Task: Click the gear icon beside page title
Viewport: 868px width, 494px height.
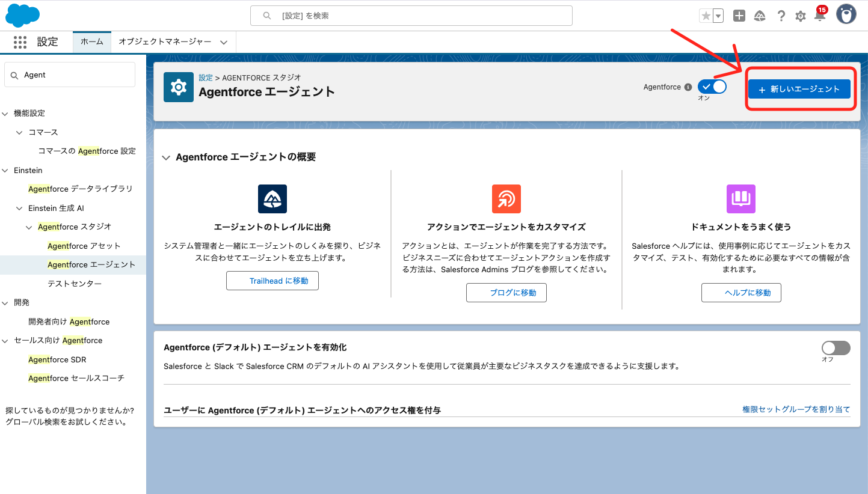Action: click(x=179, y=87)
